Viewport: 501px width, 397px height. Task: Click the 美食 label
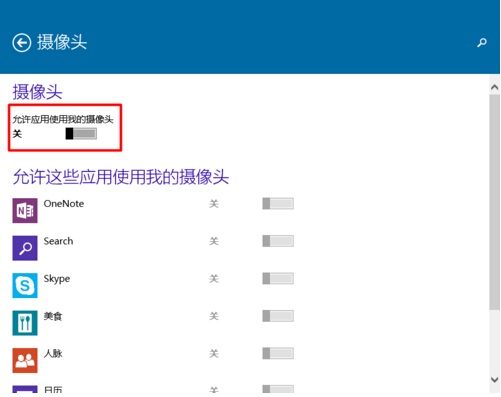tap(53, 316)
